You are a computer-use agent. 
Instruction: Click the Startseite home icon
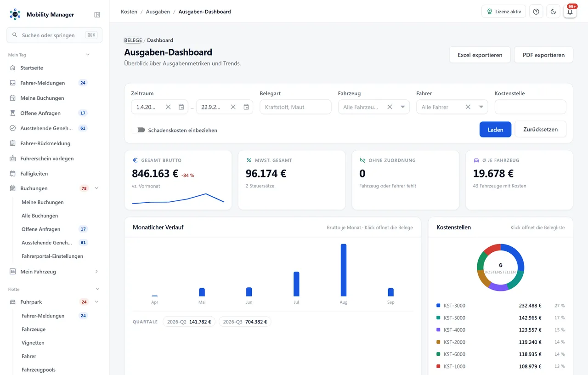(x=13, y=68)
